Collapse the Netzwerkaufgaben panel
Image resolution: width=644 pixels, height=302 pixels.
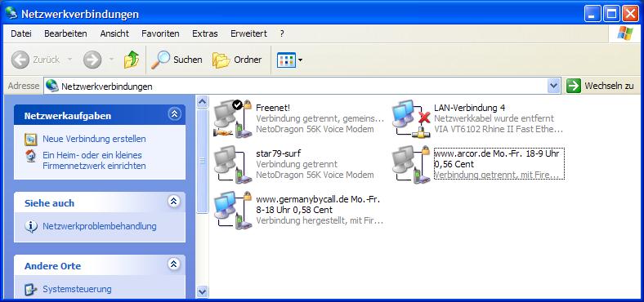click(x=174, y=114)
